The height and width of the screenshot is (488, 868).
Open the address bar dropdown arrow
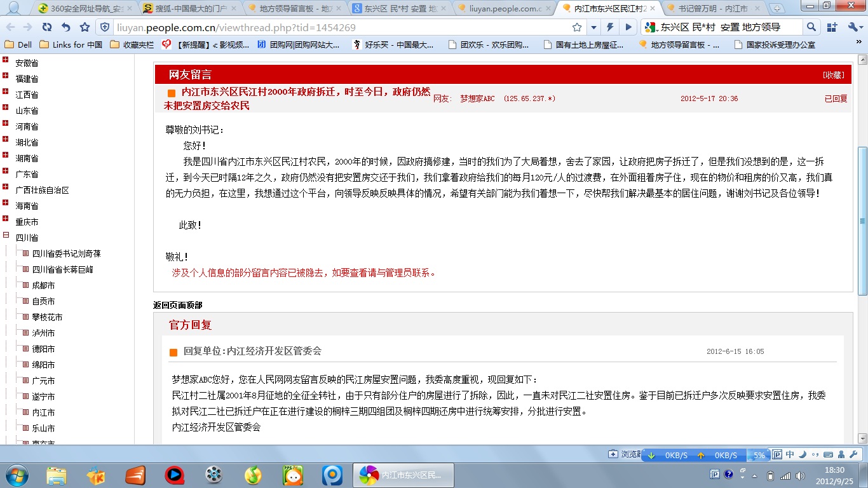[x=593, y=27]
